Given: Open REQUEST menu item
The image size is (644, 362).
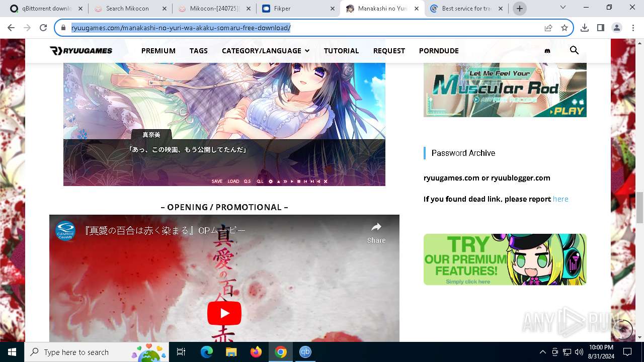Looking at the screenshot, I should click(389, 51).
